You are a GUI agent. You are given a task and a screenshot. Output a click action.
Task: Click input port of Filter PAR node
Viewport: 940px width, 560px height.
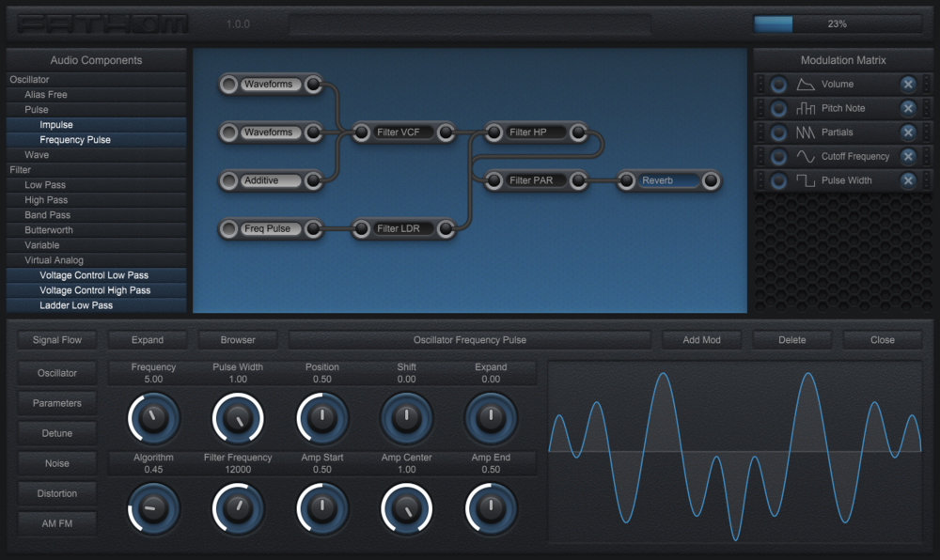(x=494, y=180)
